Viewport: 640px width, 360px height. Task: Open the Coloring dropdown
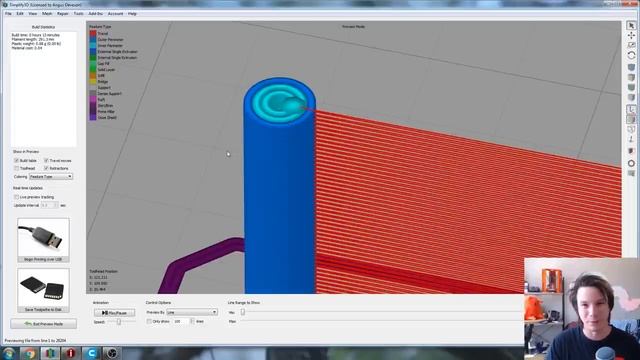51,177
